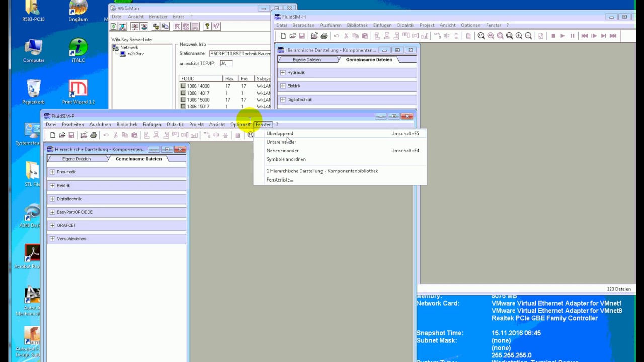Choose Überlappend in Fenster menu

coord(340,134)
